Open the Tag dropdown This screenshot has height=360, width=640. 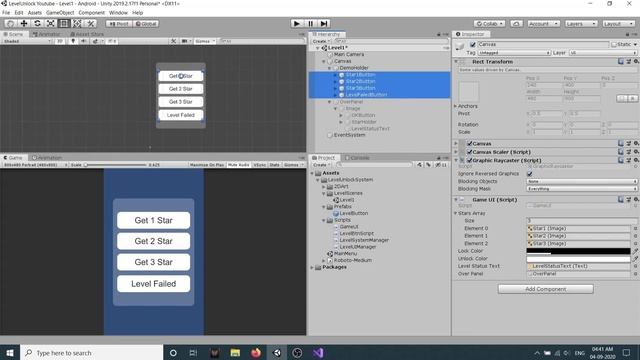pyautogui.click(x=514, y=53)
